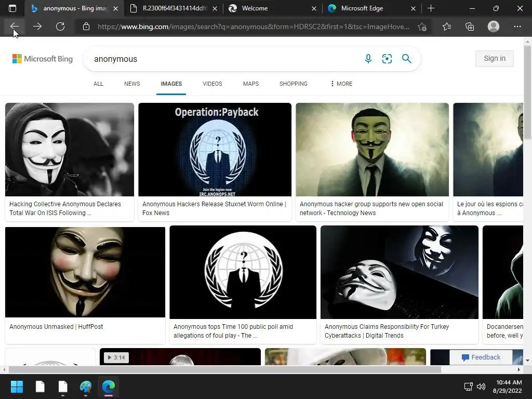
Task: Select the IMAGES results tab
Action: click(x=171, y=84)
